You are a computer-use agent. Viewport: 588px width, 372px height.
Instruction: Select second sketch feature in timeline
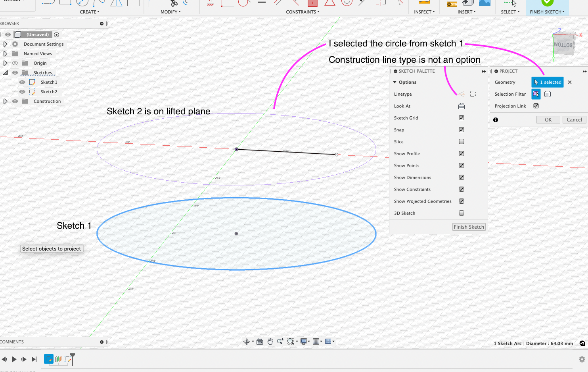pyautogui.click(x=68, y=359)
